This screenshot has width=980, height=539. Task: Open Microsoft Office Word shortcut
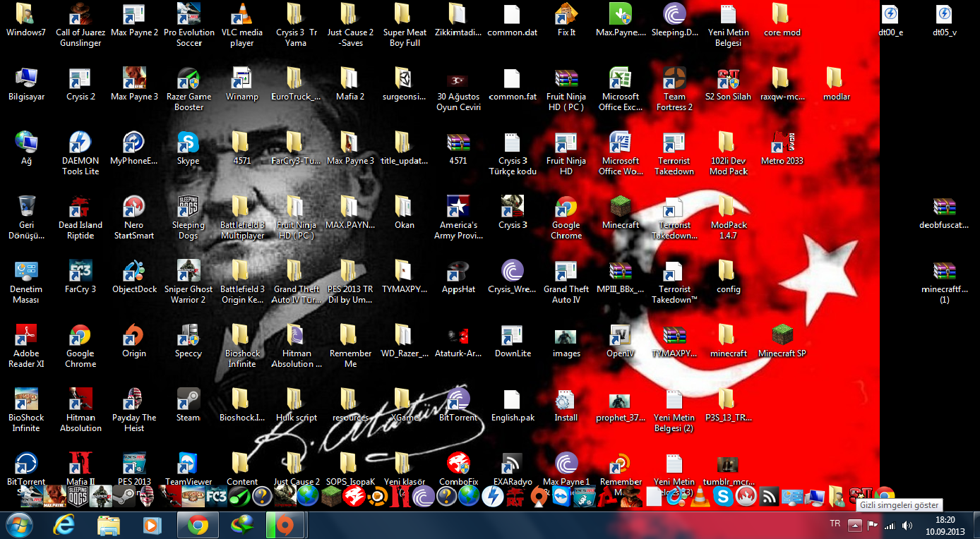(620, 154)
